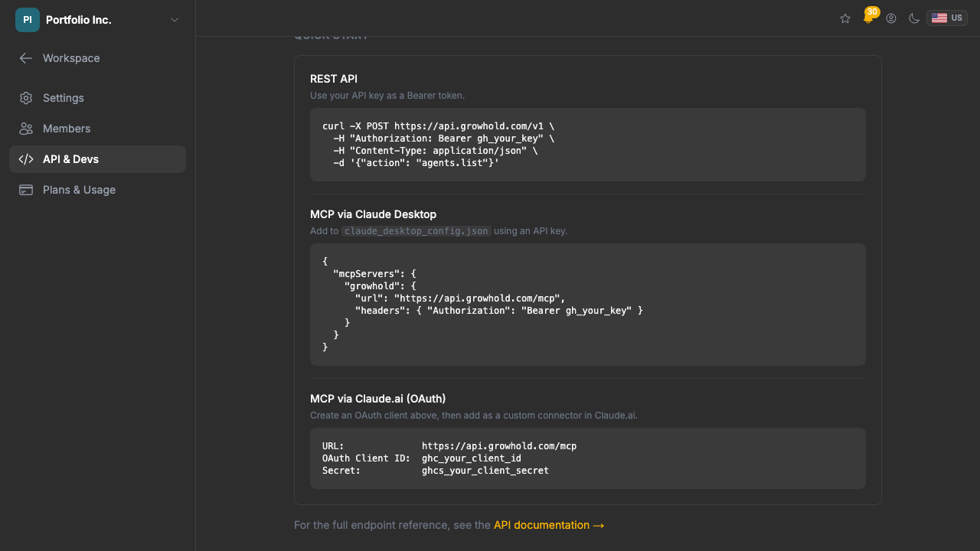Click the "url" line in JSON config

(x=460, y=298)
